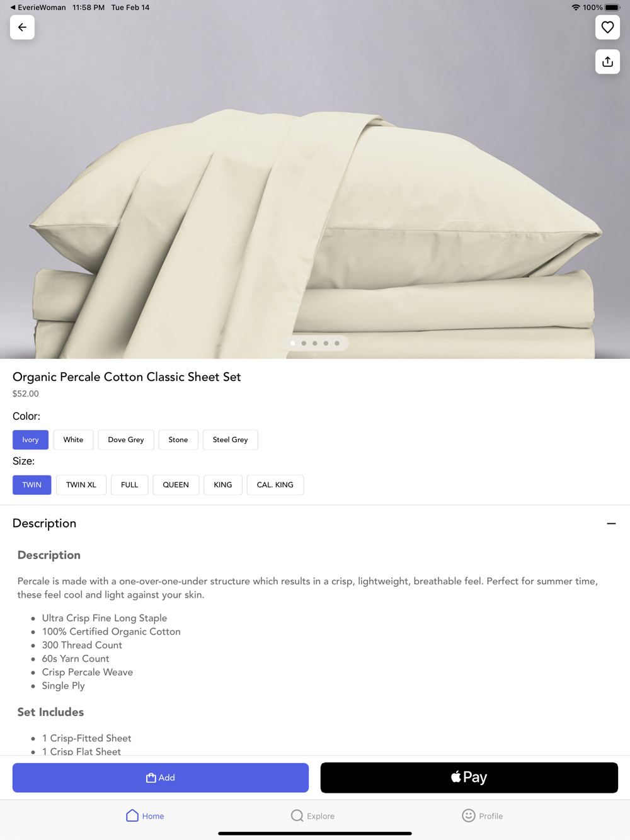Select the White color option

click(73, 440)
